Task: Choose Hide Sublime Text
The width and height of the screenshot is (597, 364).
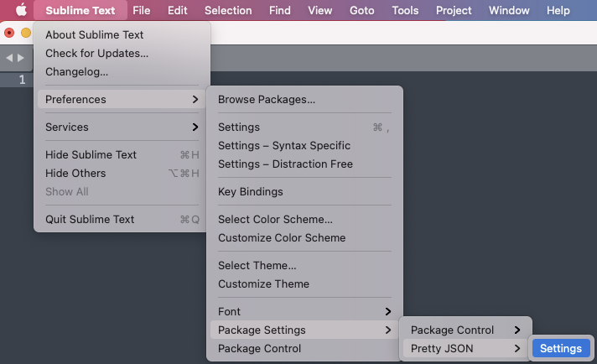Action: (x=122, y=154)
